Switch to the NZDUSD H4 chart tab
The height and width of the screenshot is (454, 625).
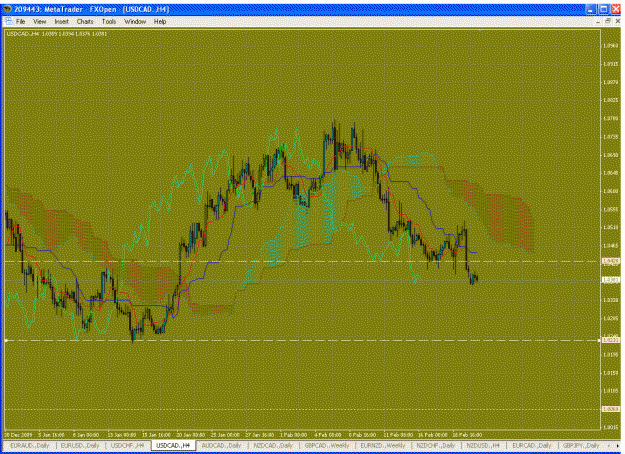tap(483, 445)
